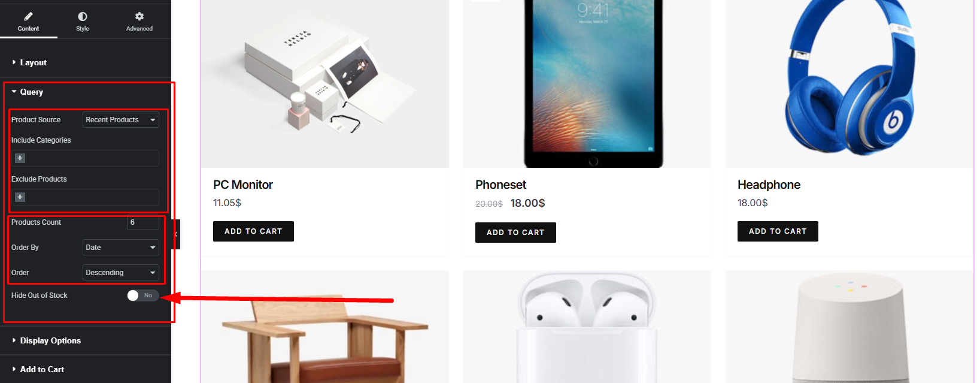Click the Include Categories field
This screenshot has width=980, height=383.
85,158
